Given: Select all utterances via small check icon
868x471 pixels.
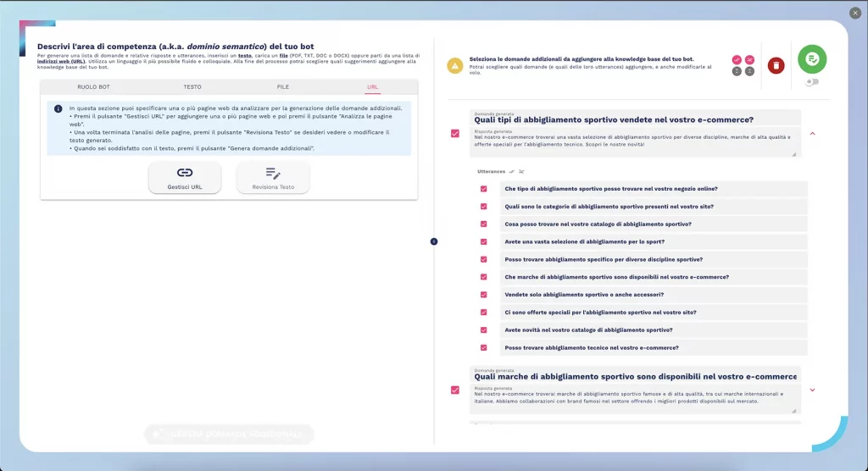Looking at the screenshot, I should (x=512, y=172).
